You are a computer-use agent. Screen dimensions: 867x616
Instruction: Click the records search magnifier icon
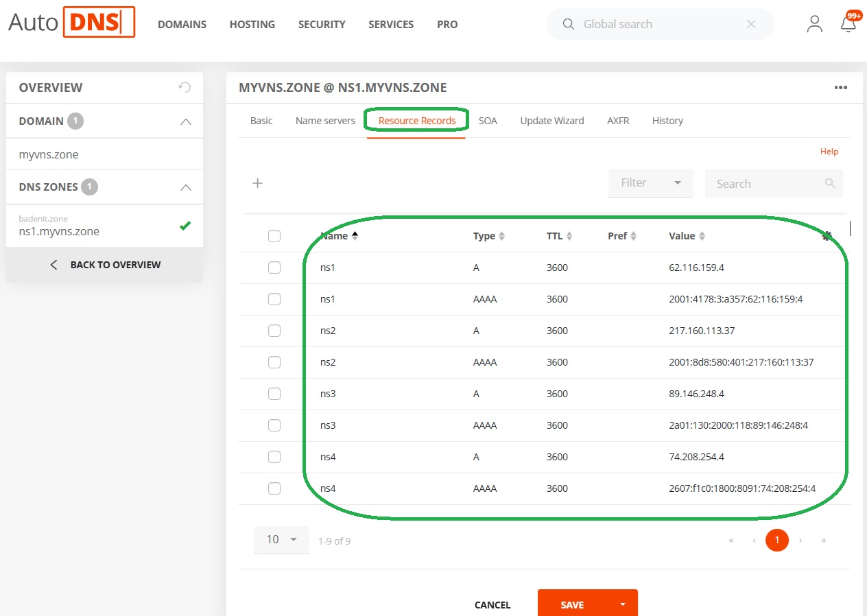(830, 183)
